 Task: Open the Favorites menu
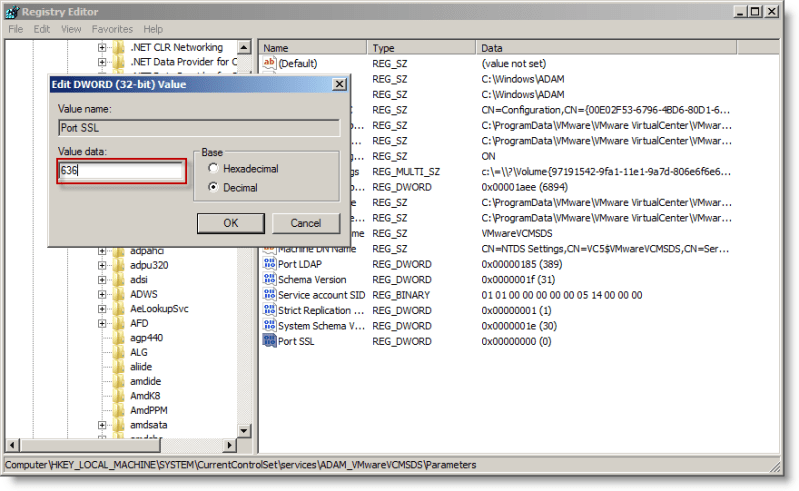[112, 30]
